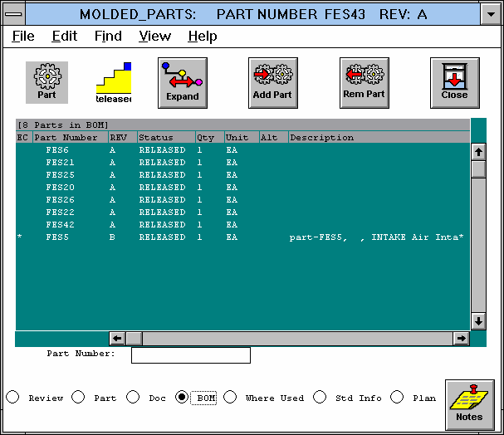Click the released status staircase icon
Viewport: 504px width, 435px height.
coord(115,81)
